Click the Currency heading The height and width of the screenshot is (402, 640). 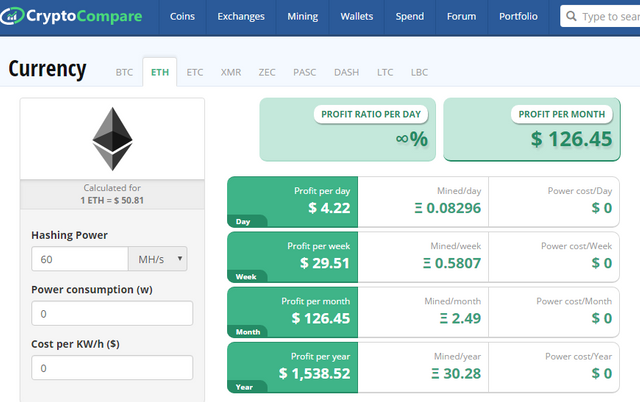[47, 69]
